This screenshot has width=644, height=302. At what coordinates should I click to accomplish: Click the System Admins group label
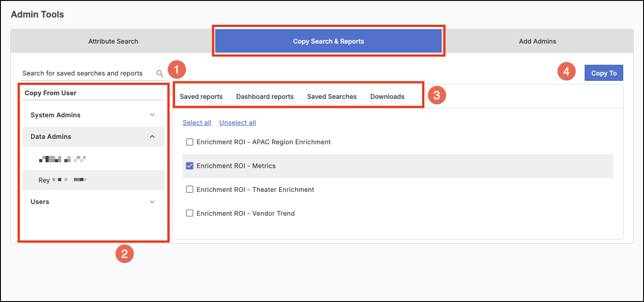pyautogui.click(x=55, y=115)
